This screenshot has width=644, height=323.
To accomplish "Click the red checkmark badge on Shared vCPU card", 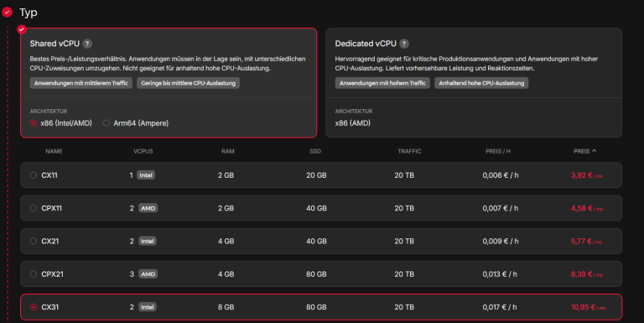I will 22,29.
